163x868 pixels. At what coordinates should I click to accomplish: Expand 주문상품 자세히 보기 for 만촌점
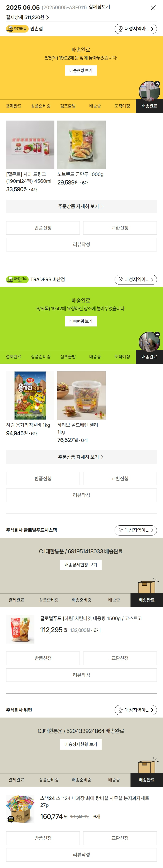pyautogui.click(x=81, y=207)
